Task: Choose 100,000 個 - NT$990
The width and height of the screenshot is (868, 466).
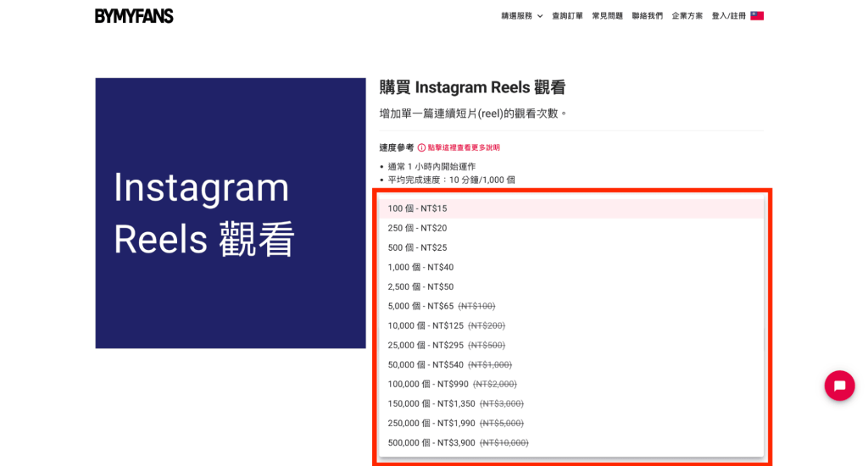Action: tap(570, 384)
